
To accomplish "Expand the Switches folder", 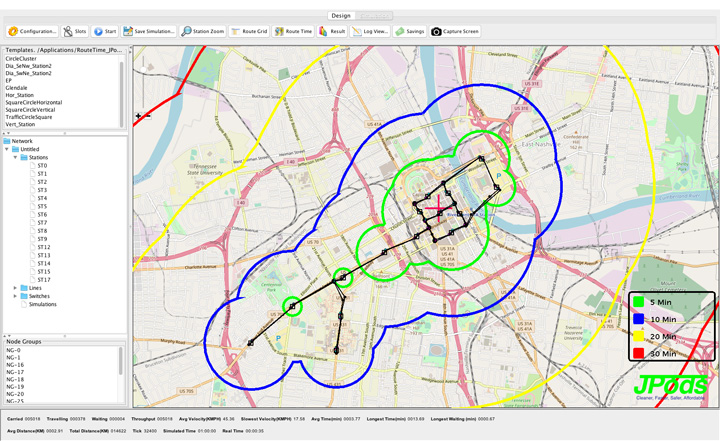I will pyautogui.click(x=15, y=296).
